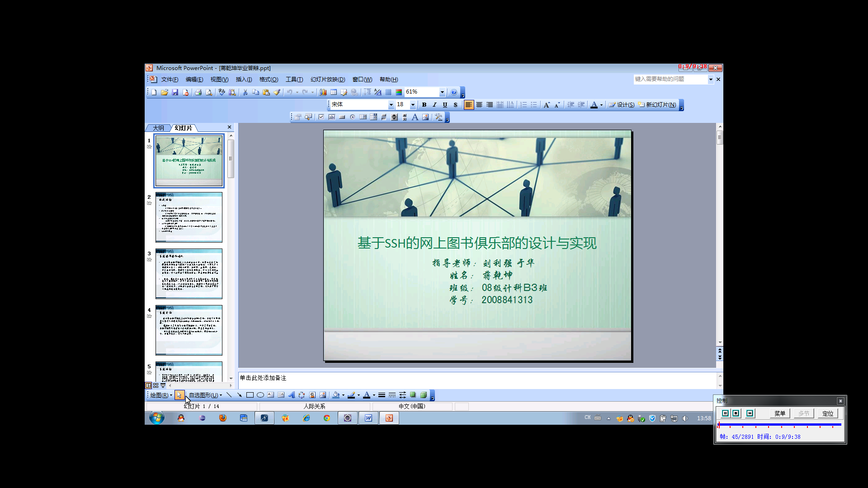Toggle Underline formatting
The image size is (868, 488).
click(x=445, y=105)
